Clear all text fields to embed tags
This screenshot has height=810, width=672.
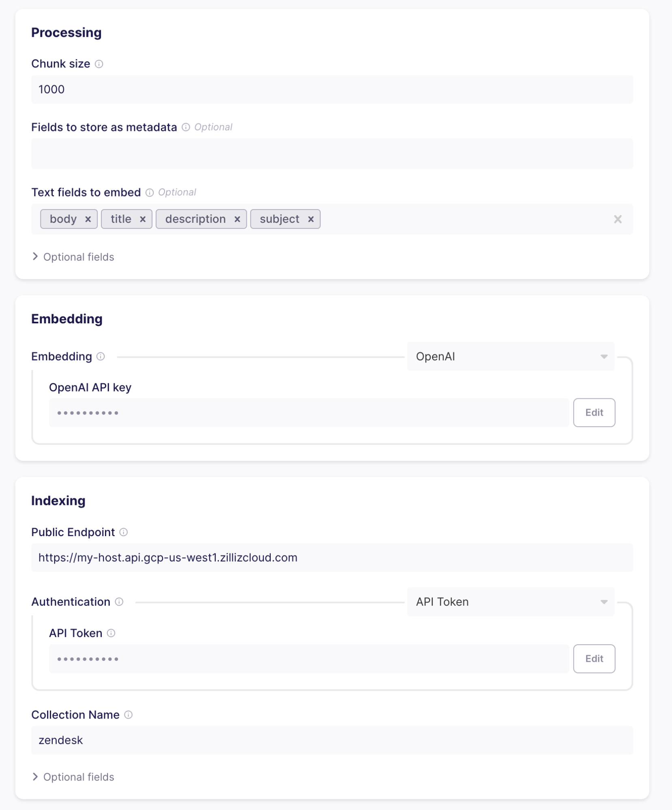point(618,219)
